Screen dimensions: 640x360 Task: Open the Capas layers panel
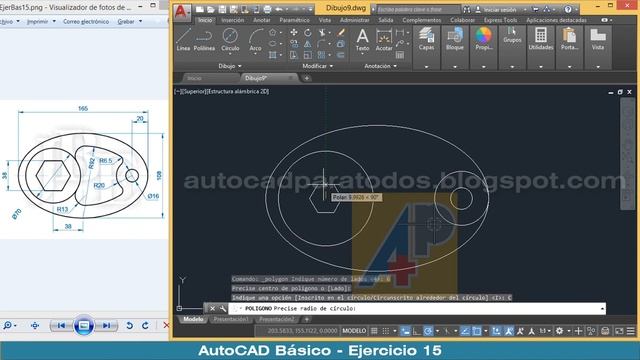[427, 39]
